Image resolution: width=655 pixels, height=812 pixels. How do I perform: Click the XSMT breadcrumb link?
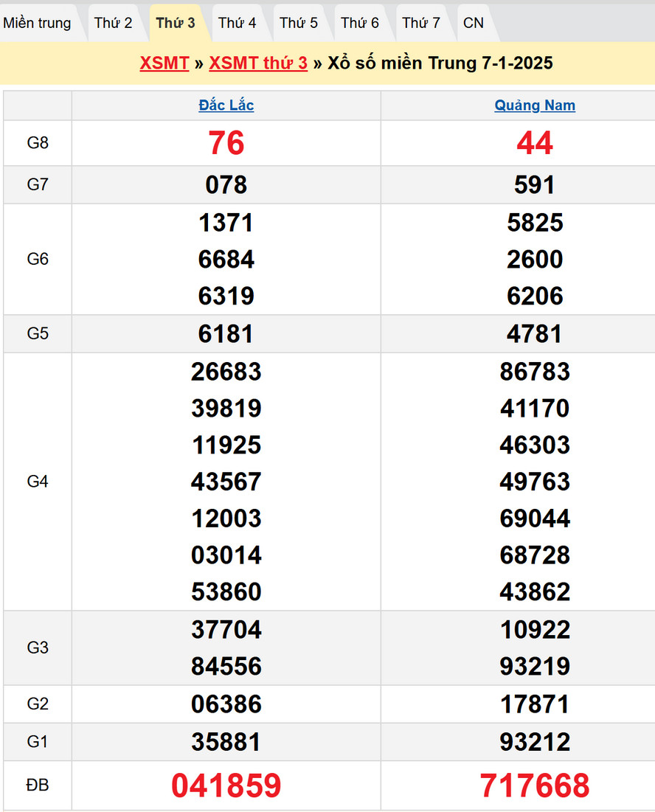click(x=164, y=63)
